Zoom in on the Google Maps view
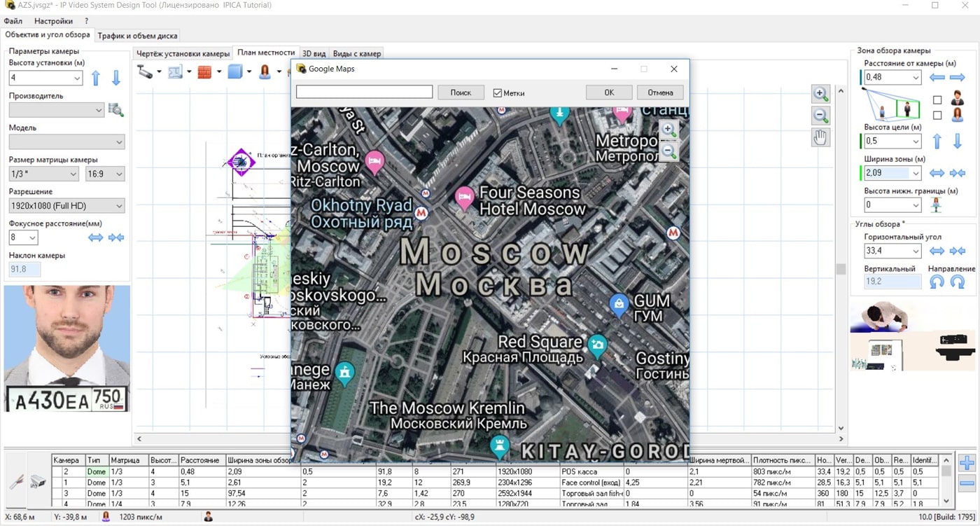This screenshot has height=526, width=980. pyautogui.click(x=668, y=130)
